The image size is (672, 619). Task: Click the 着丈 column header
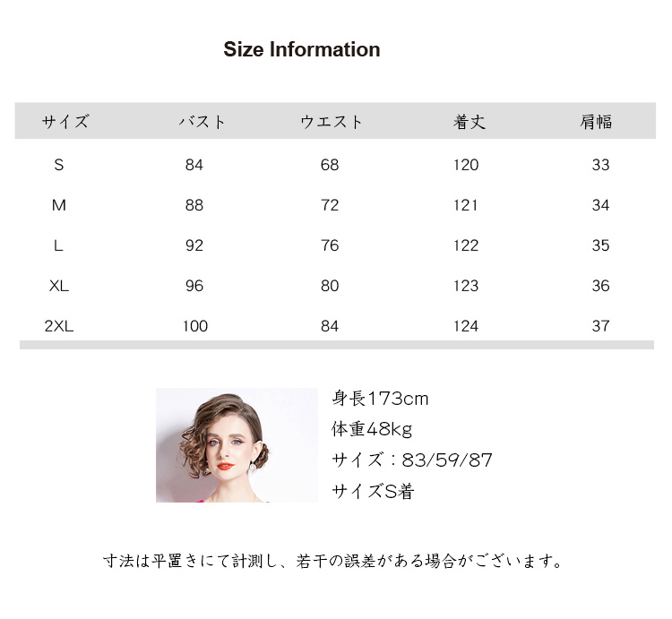pyautogui.click(x=469, y=122)
